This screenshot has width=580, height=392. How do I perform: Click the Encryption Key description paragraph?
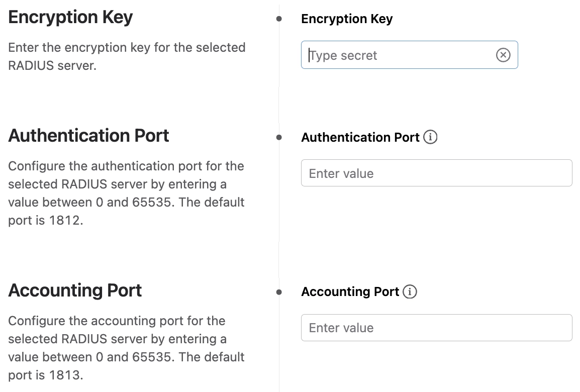(x=127, y=56)
